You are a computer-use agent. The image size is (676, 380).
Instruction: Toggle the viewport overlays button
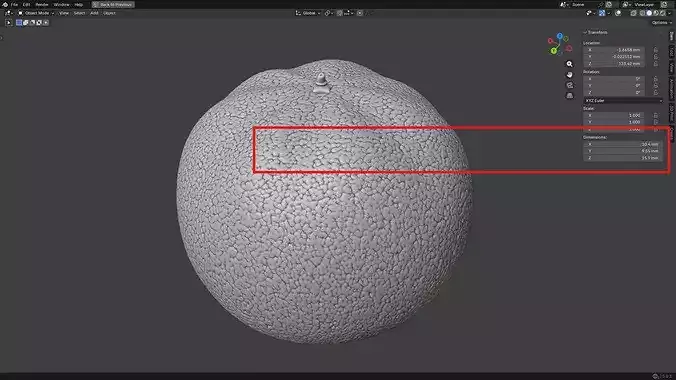pyautogui.click(x=618, y=13)
